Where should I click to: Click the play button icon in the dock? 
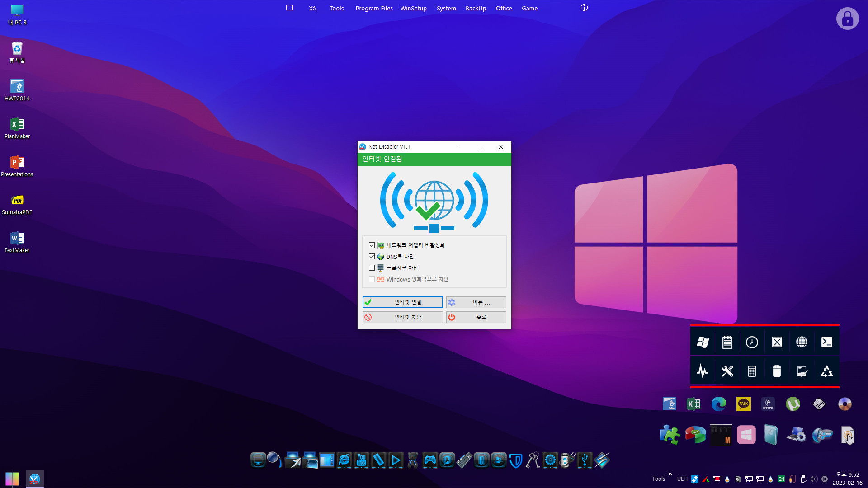coord(396,460)
